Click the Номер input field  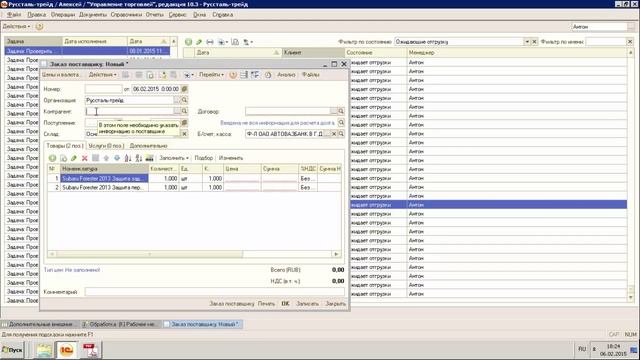[103, 89]
